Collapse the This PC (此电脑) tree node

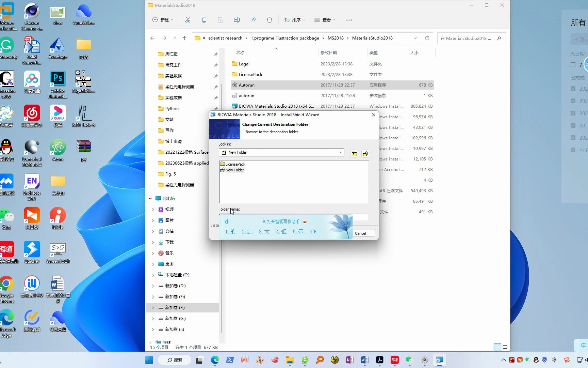[x=150, y=198]
